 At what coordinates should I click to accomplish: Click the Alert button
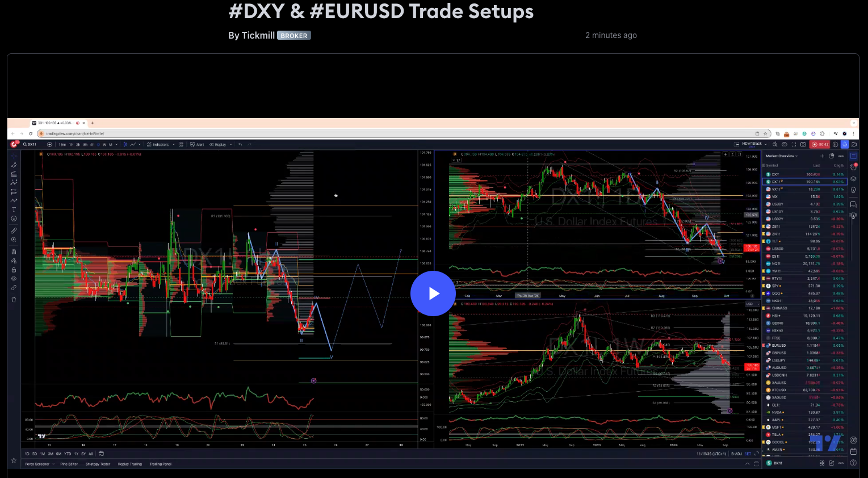tap(197, 144)
